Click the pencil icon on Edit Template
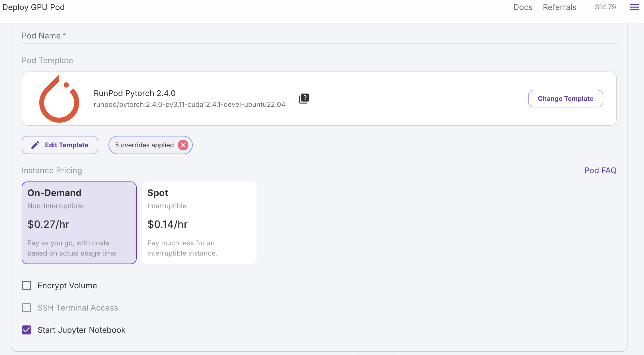The image size is (644, 355). 35,145
